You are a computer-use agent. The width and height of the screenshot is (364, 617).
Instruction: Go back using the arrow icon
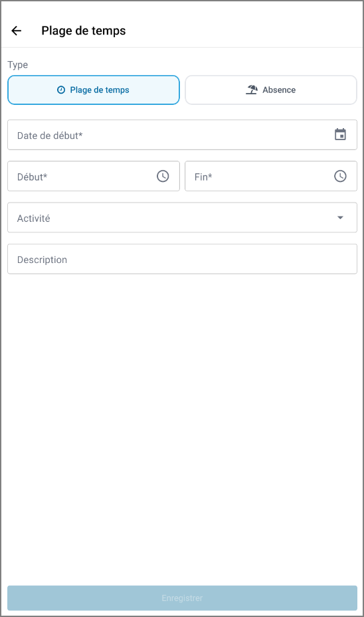coord(16,31)
